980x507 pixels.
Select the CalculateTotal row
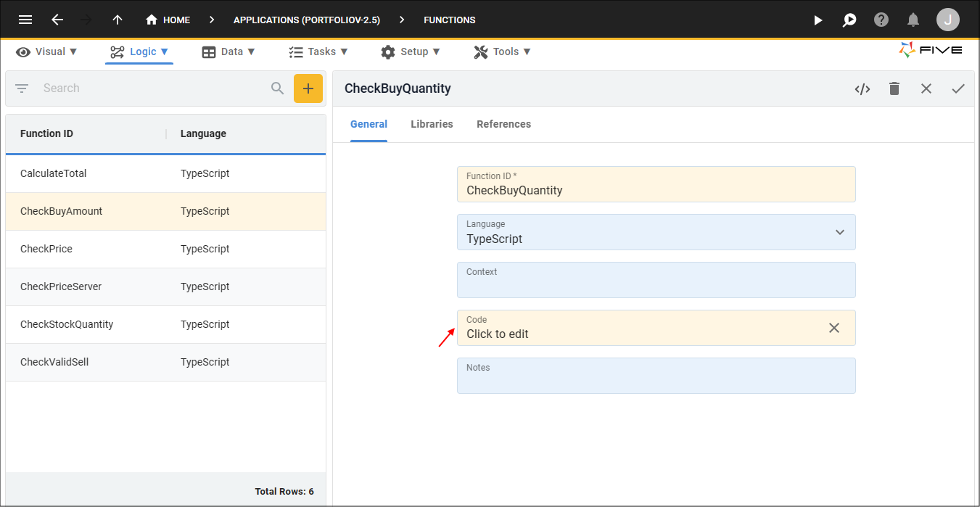(165, 173)
